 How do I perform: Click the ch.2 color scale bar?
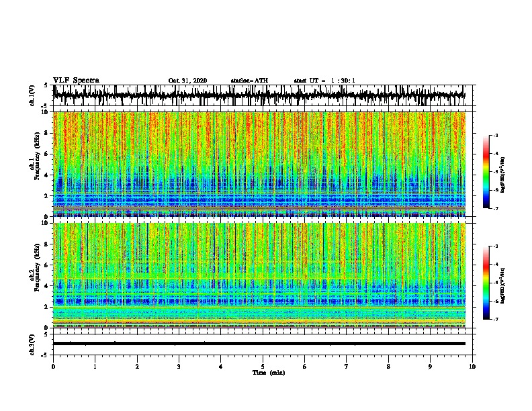coord(486,283)
